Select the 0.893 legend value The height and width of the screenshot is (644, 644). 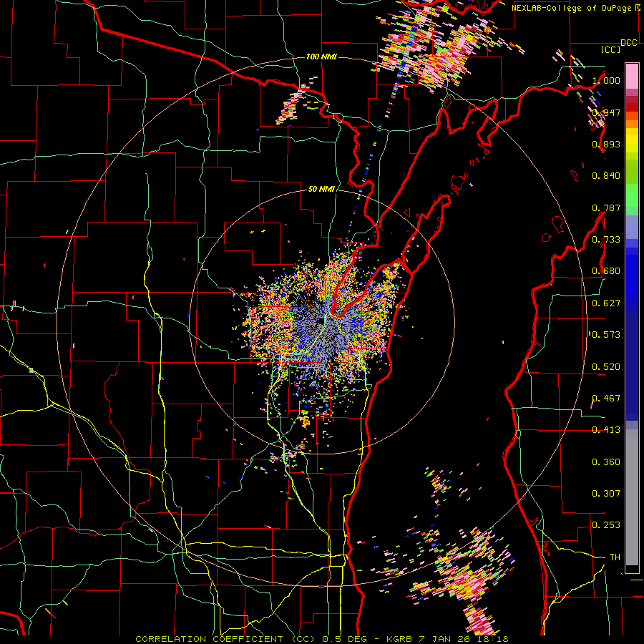point(606,144)
